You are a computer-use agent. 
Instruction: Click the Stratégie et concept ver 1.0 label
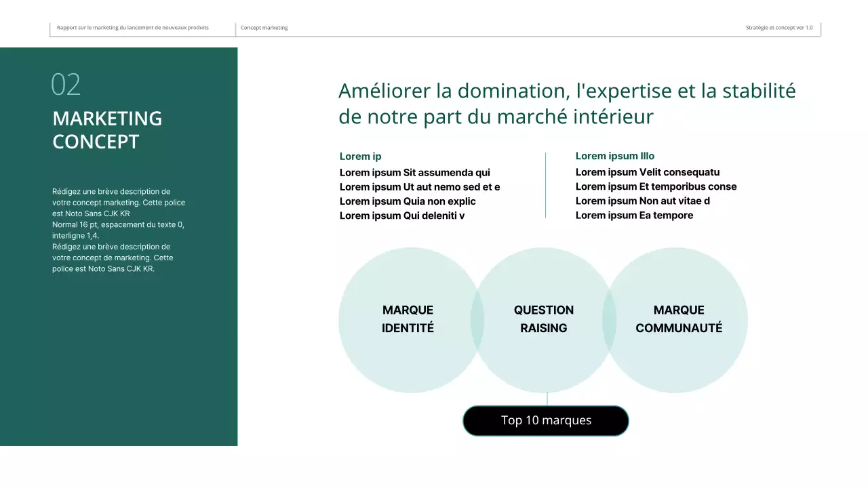(778, 28)
